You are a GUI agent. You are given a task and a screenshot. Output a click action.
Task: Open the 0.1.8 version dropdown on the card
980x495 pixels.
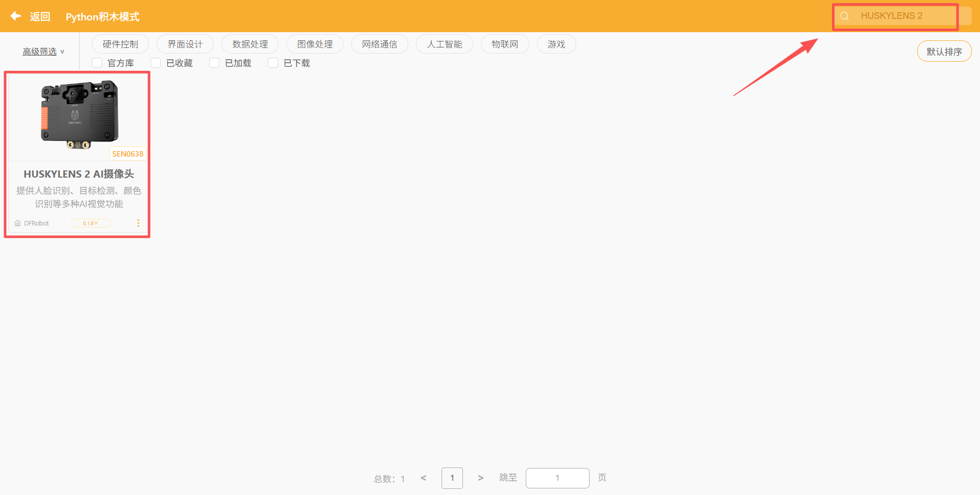point(90,223)
